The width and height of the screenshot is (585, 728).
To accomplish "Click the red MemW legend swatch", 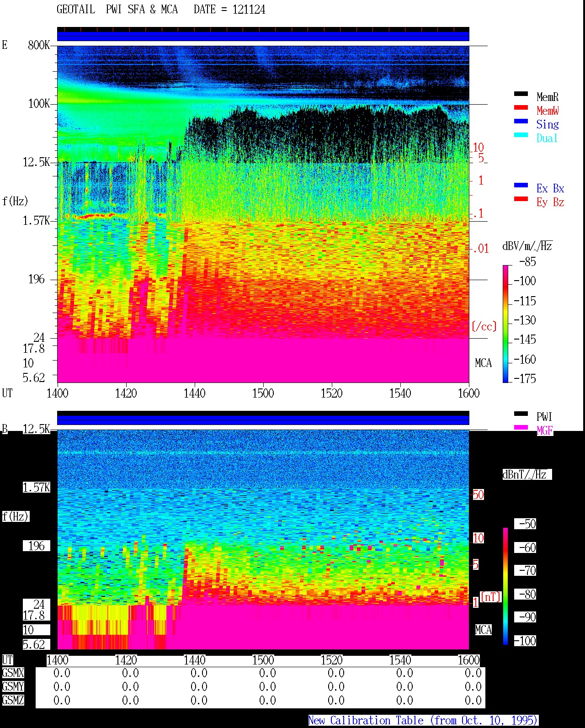I will pos(521,107).
